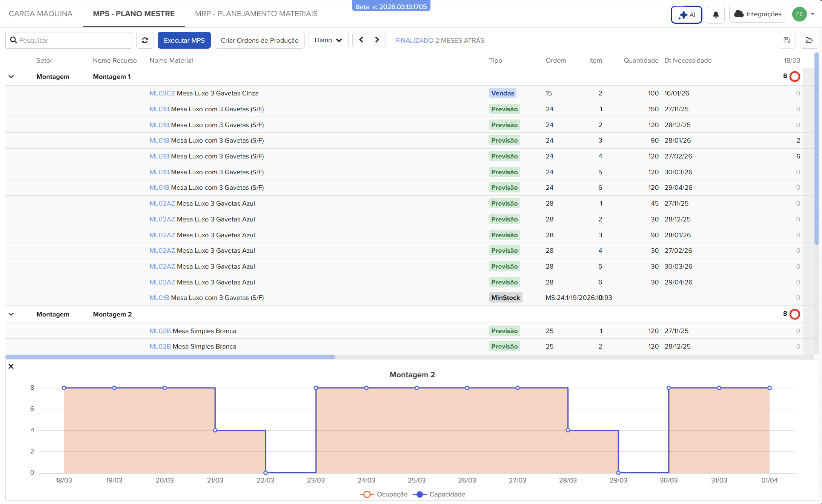Click the open folder icon
This screenshot has width=822, height=504.
click(809, 40)
